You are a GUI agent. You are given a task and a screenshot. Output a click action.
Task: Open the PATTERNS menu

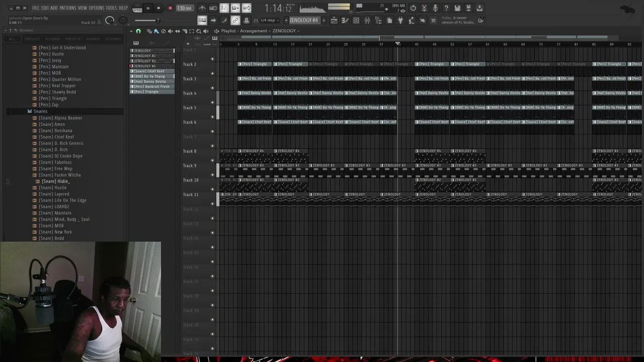[68, 8]
